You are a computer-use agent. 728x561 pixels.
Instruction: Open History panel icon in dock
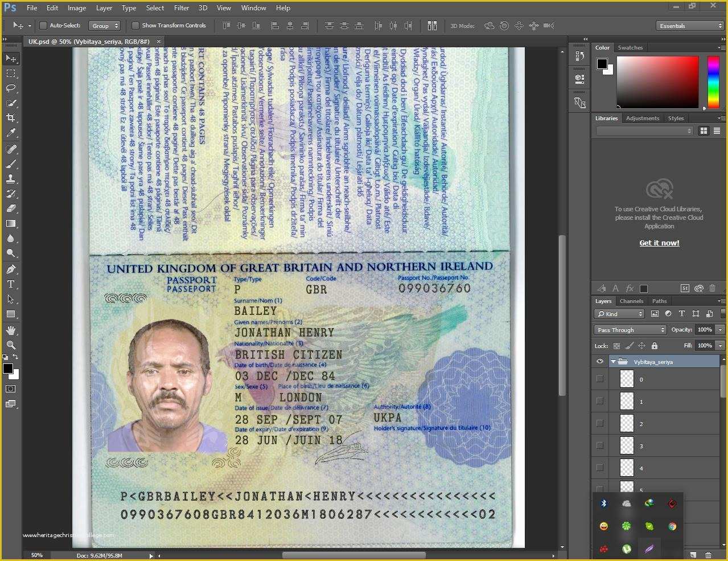point(580,56)
